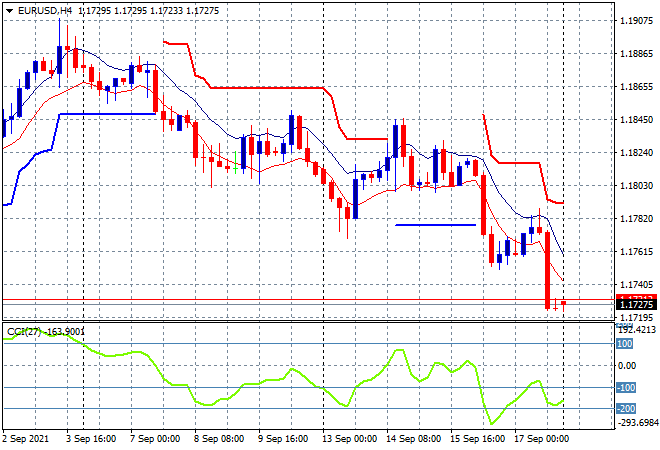The image size is (660, 450).
Task: Click the 1.17615 price axis label
Action: pos(636,252)
